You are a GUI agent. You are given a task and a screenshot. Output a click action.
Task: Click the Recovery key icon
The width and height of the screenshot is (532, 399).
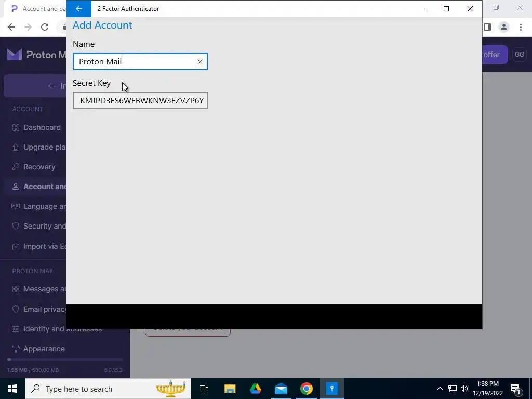point(16,167)
